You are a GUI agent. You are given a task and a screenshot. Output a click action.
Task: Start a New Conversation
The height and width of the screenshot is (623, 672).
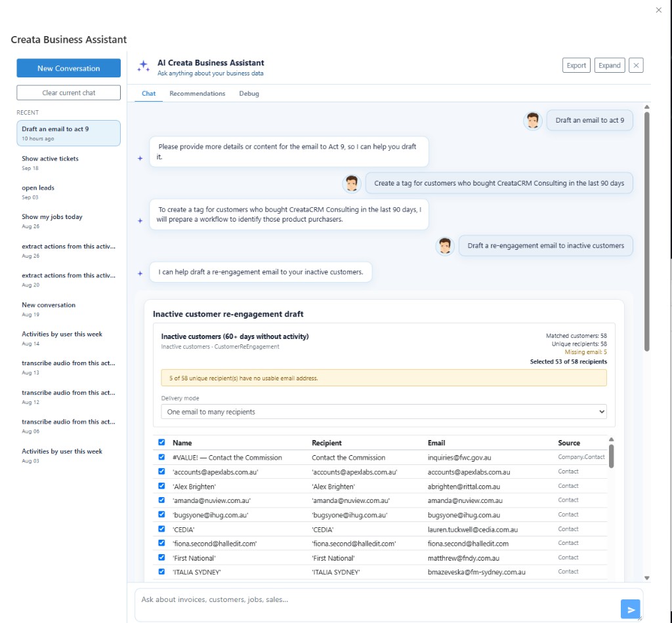coord(68,68)
